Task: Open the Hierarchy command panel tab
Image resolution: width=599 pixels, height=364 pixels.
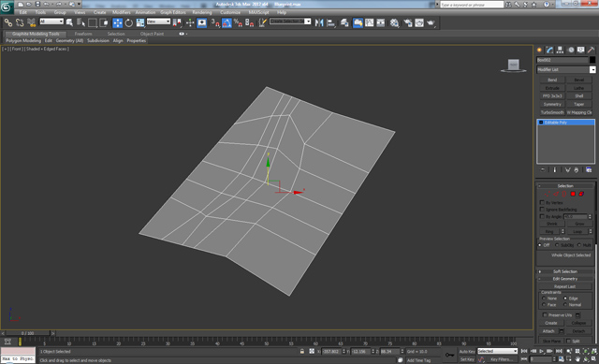Action: coord(560,50)
